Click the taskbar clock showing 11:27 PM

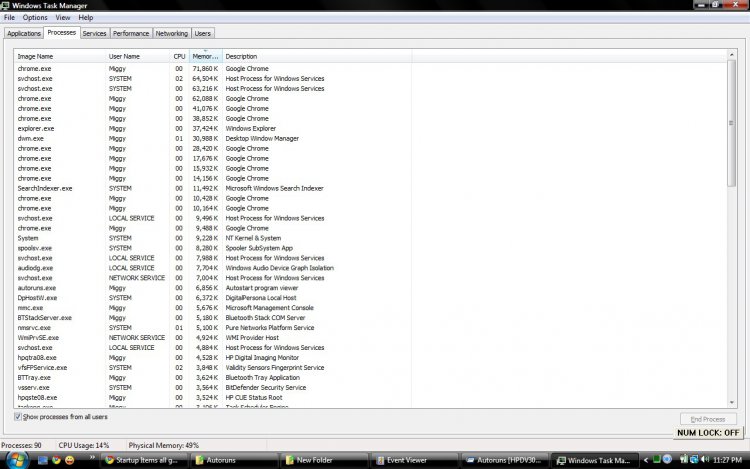727,460
